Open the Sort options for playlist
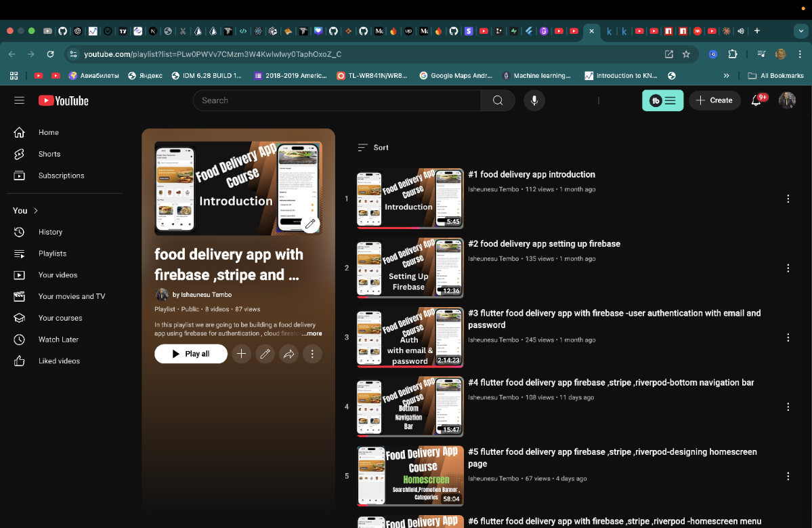This screenshot has height=528, width=812. (373, 147)
